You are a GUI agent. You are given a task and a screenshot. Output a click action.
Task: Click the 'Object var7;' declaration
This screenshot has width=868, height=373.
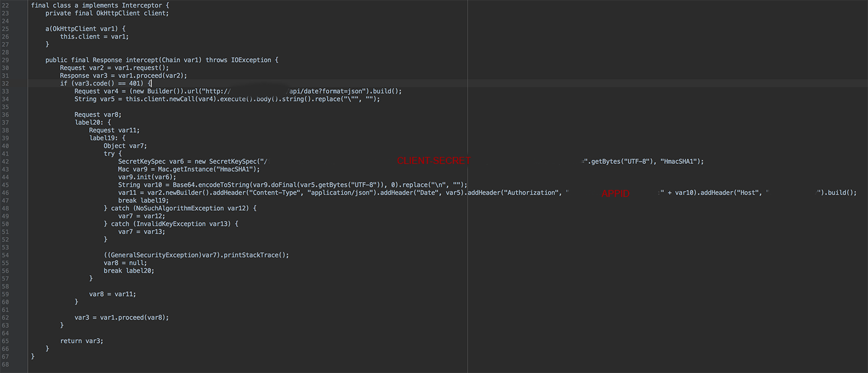[x=126, y=146]
